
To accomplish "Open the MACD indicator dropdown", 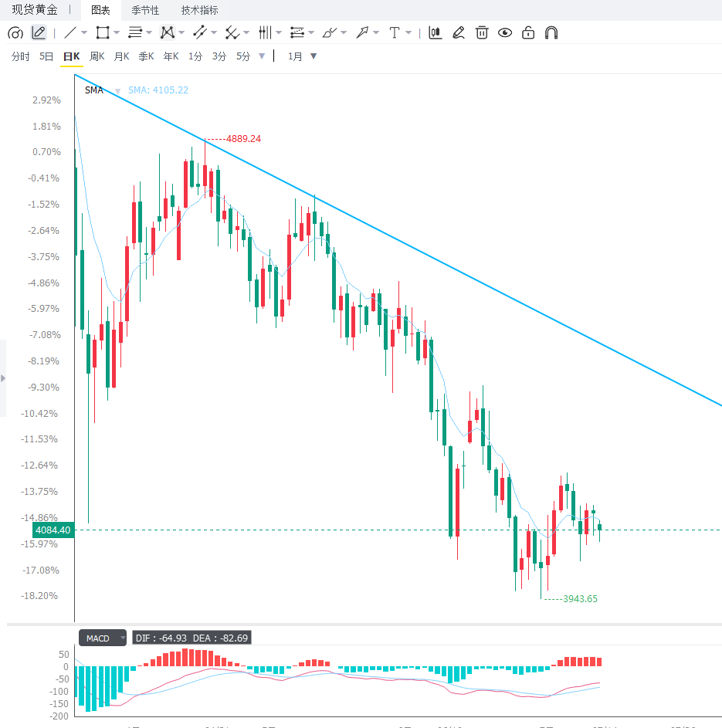I will [x=102, y=638].
